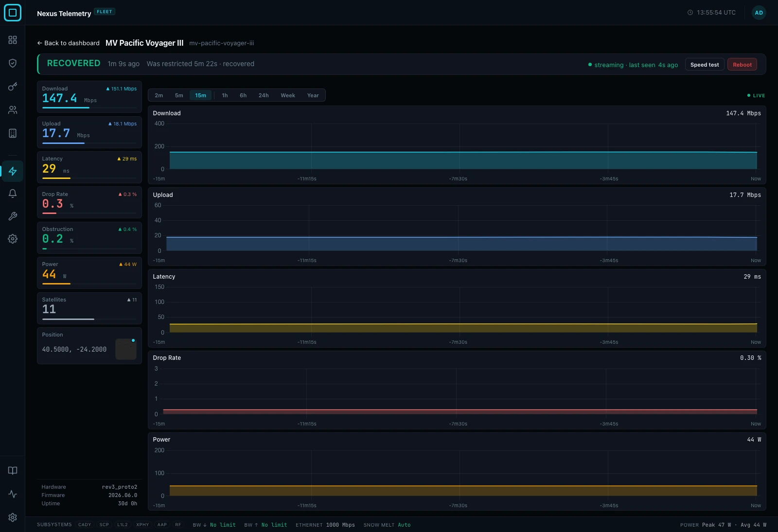The height and width of the screenshot is (532, 778).
Task: Click the Reboot button
Action: coord(742,65)
